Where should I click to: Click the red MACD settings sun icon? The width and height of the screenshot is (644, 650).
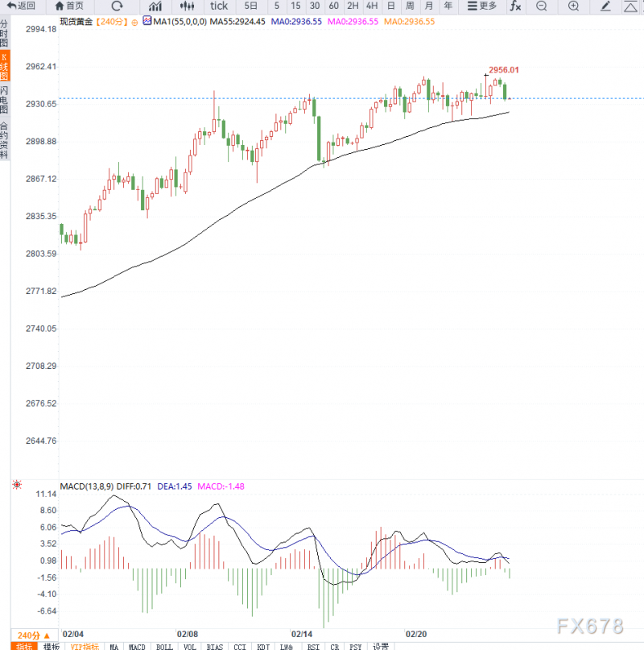coord(17,484)
